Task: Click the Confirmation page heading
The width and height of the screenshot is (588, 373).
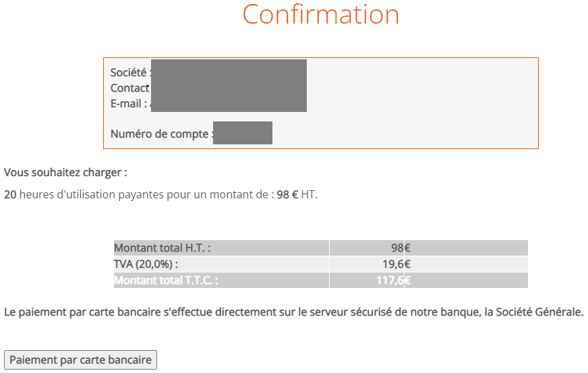Action: (x=320, y=14)
